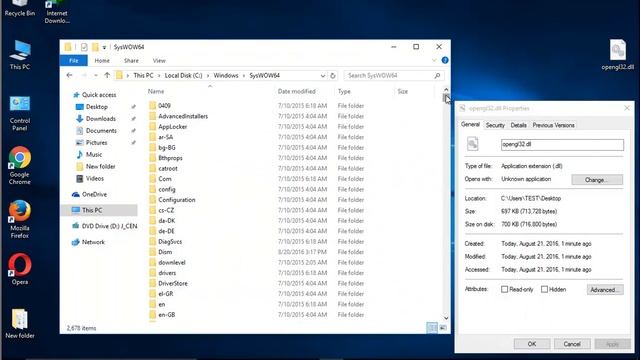The height and width of the screenshot is (360, 640).
Task: Click the search magnifier in Explorer
Action: click(x=437, y=76)
